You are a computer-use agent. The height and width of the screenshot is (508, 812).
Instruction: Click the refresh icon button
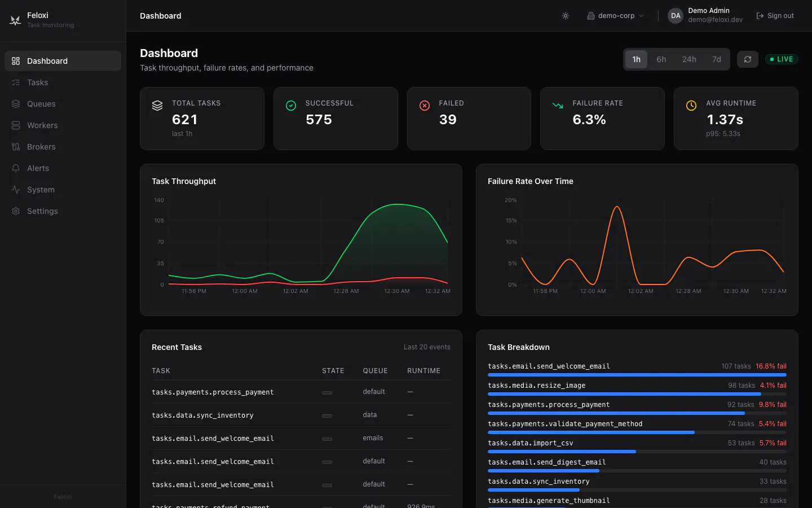tap(748, 59)
